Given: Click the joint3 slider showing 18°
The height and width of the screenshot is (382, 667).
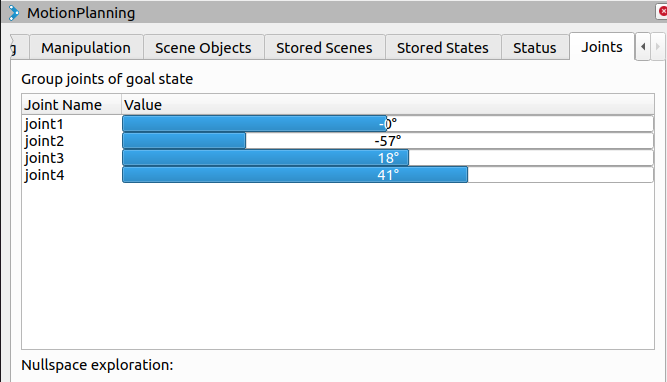Looking at the screenshot, I should [388, 158].
